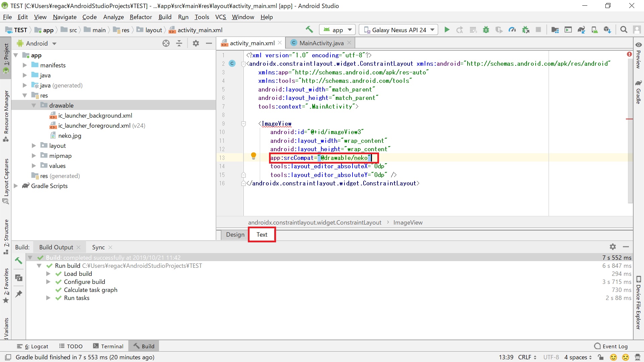
Task: Switch to the Design tab
Action: click(235, 235)
